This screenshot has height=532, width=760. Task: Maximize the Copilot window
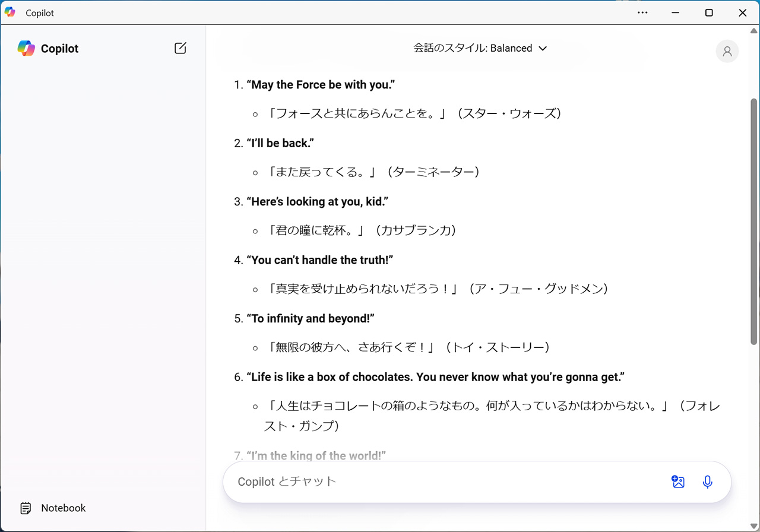pos(709,12)
